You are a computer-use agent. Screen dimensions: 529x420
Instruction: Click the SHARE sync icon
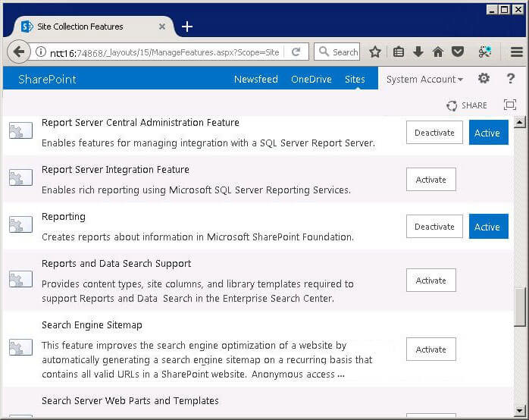click(x=452, y=105)
